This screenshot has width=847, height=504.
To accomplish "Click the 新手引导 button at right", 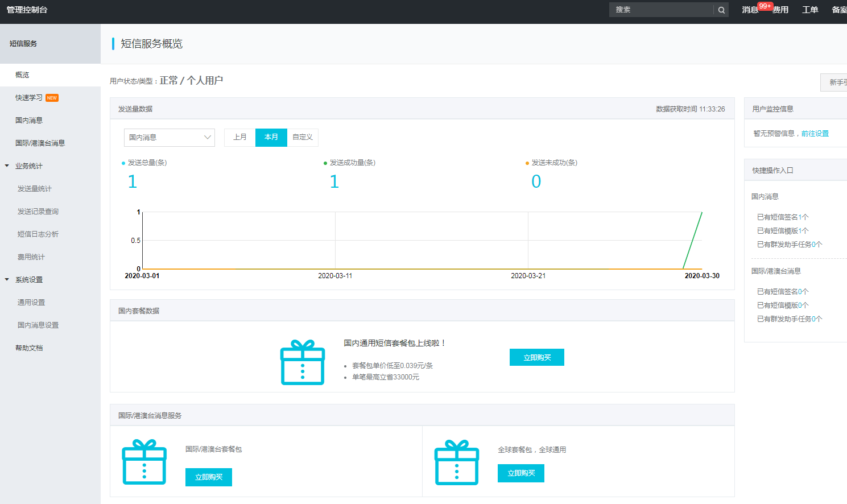I will click(x=834, y=82).
